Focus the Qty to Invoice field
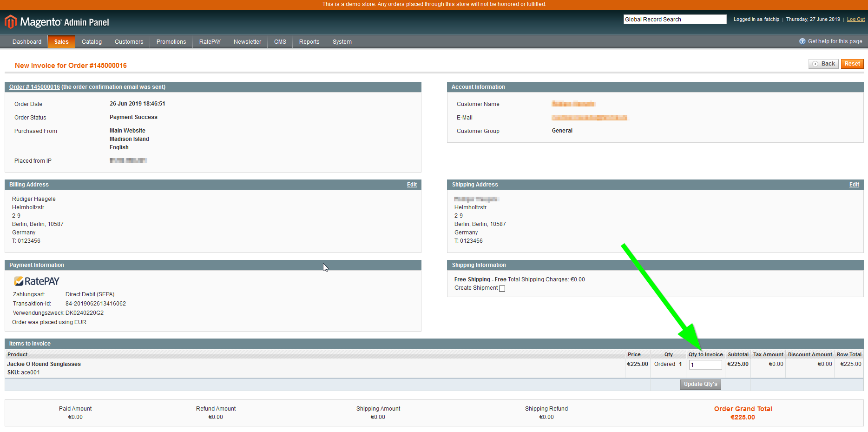This screenshot has height=432, width=868. 705,365
